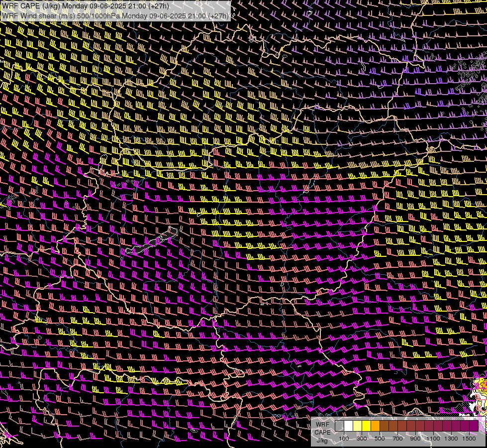
Task: Click the J/kg unit label in legend
Action: 322,441
